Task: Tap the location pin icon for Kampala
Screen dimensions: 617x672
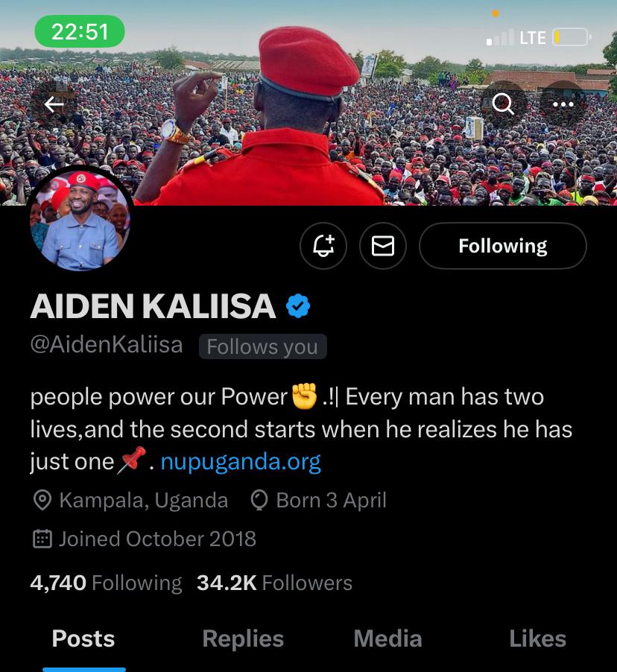Action: coord(42,501)
